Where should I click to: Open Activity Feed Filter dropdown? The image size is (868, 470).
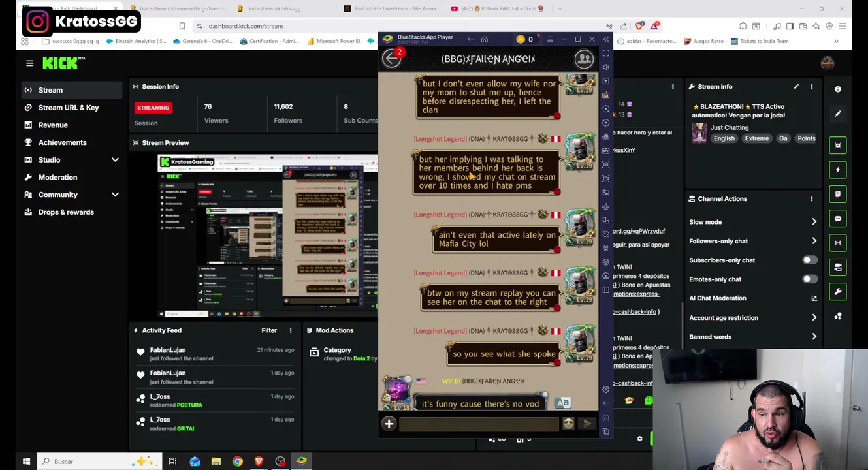[269, 330]
